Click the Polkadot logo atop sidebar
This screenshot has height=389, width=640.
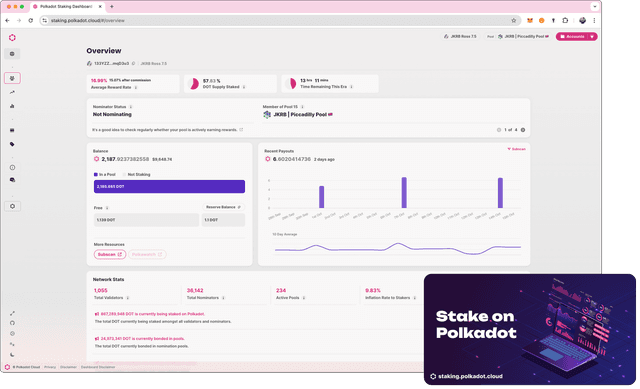(x=12, y=38)
